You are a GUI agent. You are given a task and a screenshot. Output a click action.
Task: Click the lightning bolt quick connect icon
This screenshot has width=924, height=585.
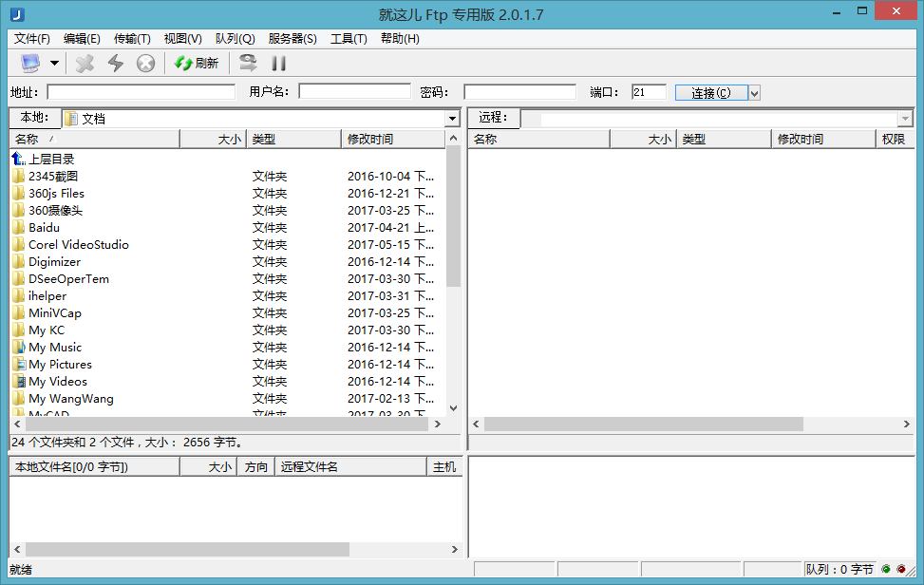point(115,64)
